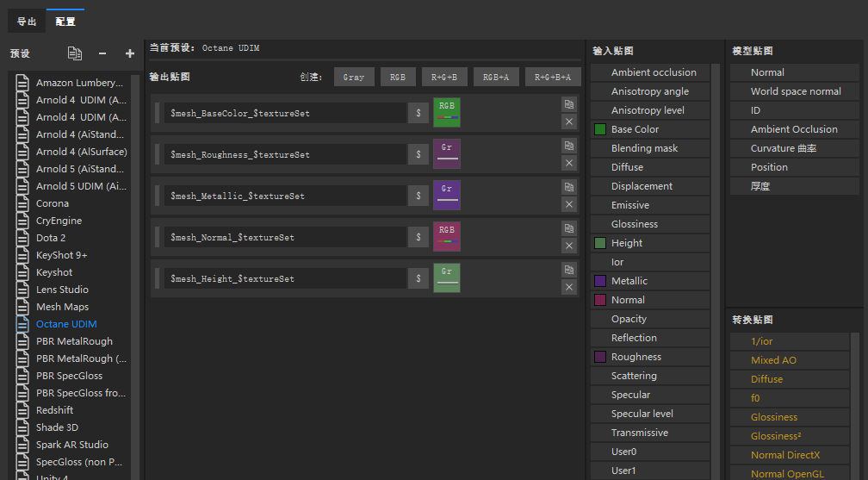Click the $ button in the Metallic row
868x480 pixels.
click(418, 196)
